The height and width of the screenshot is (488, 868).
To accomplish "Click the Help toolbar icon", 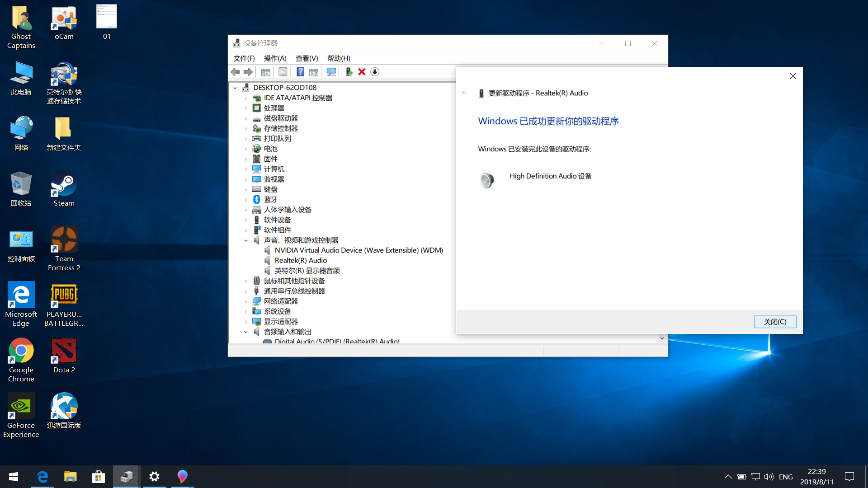I will [x=300, y=72].
